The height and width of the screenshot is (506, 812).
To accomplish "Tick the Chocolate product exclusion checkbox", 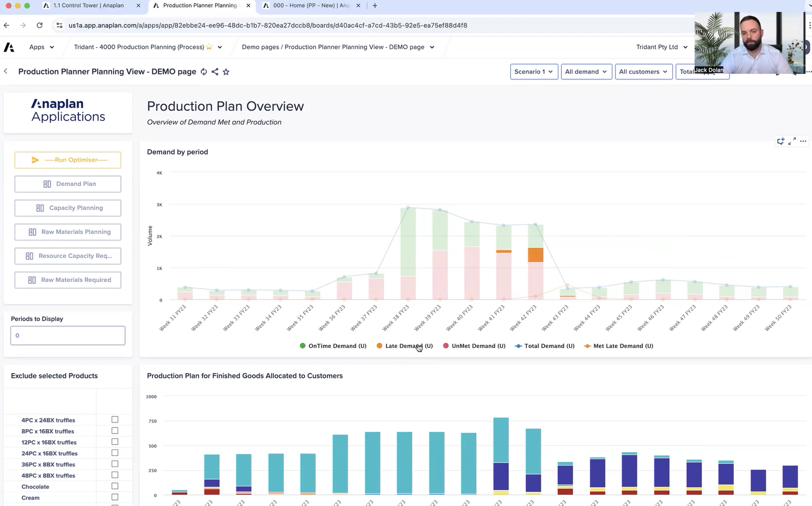I will pos(115,486).
